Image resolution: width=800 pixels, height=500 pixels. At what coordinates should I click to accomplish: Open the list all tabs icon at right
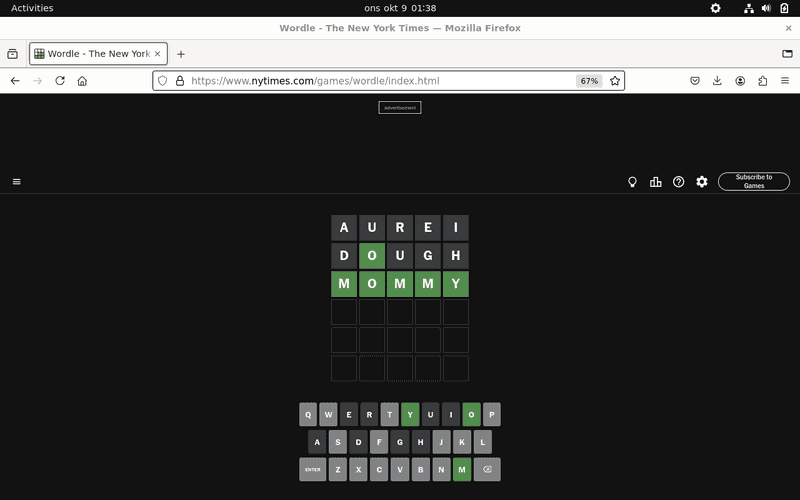click(x=787, y=54)
